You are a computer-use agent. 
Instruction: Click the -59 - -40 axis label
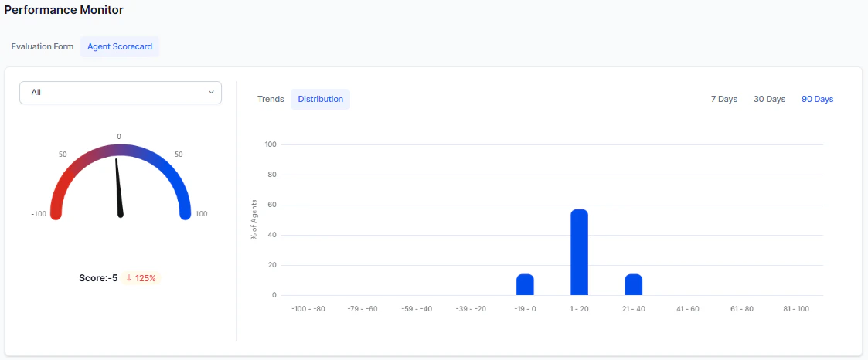click(417, 309)
